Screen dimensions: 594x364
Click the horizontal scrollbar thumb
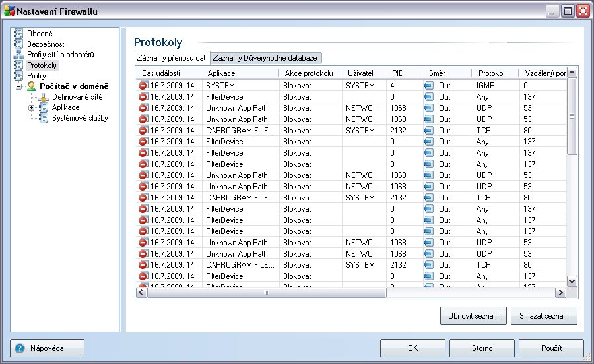(267, 293)
